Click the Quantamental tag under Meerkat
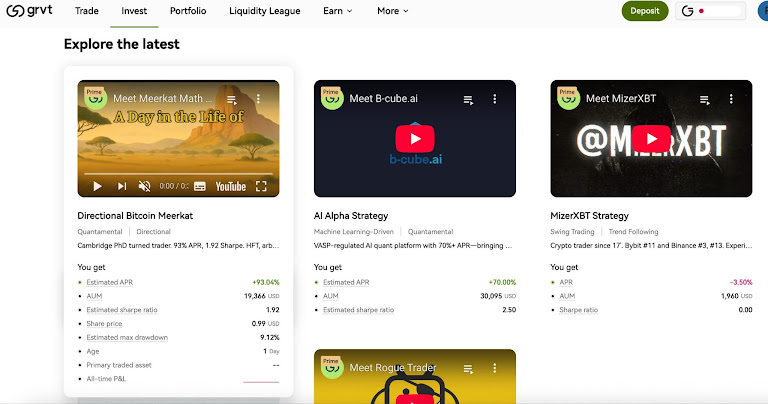The height and width of the screenshot is (404, 768). [x=100, y=232]
